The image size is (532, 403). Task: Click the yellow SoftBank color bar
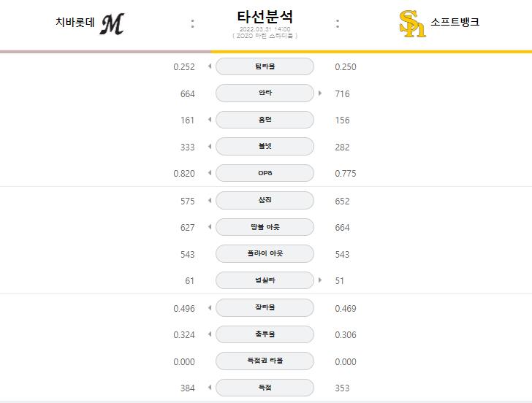371,52
